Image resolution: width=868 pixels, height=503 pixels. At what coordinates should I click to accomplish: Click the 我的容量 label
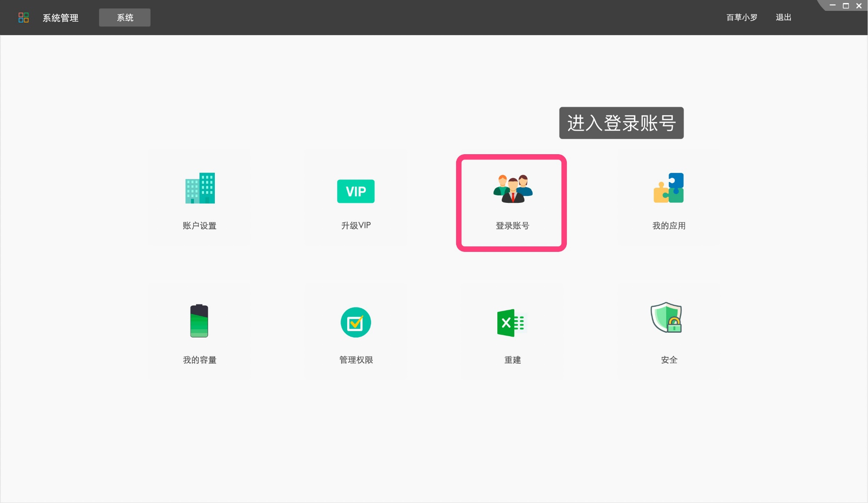click(200, 360)
